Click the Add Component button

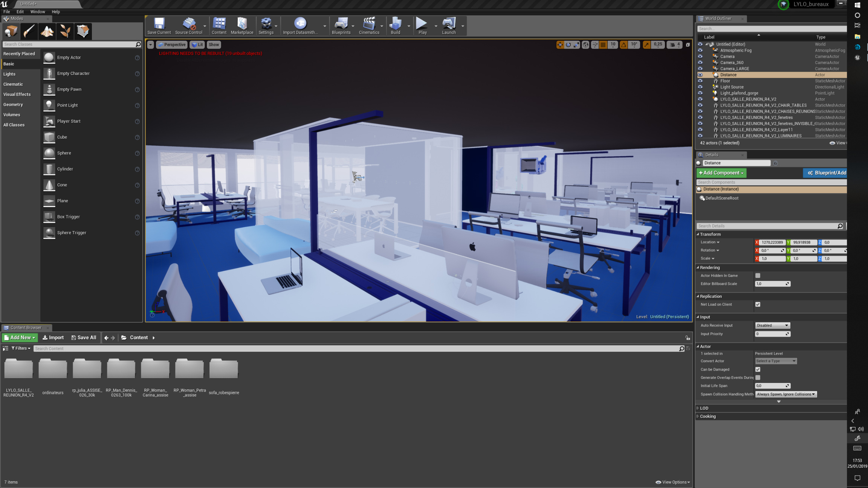721,173
